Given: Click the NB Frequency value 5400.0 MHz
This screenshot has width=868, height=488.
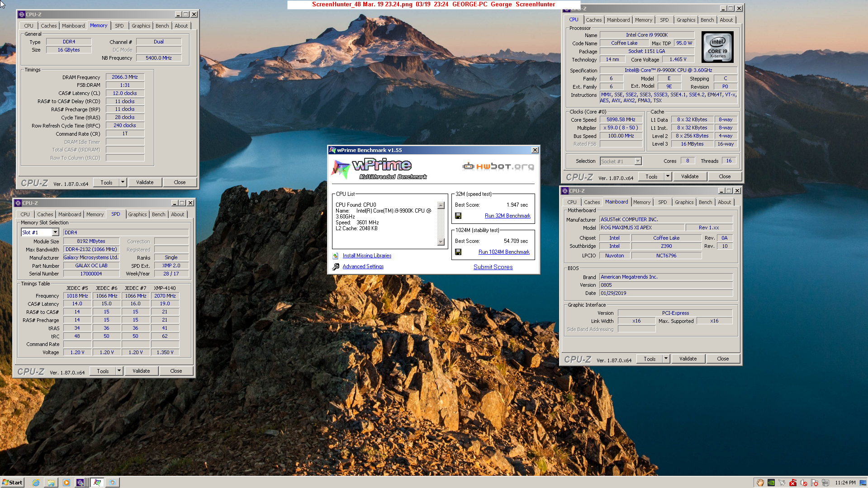Looking at the screenshot, I should click(x=159, y=58).
